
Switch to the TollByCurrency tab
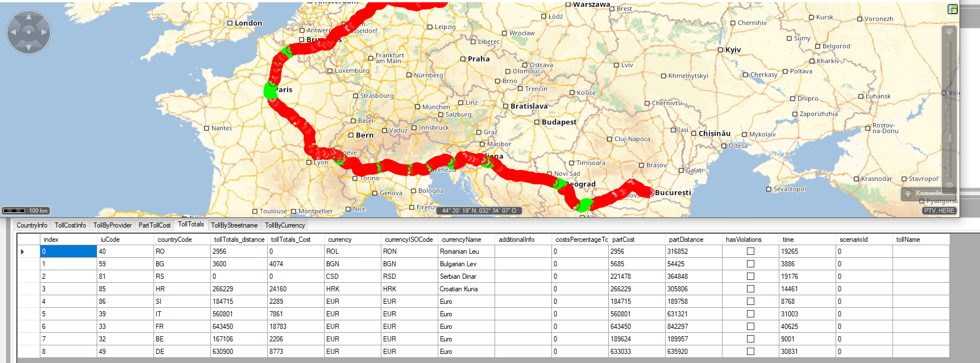pos(285,225)
